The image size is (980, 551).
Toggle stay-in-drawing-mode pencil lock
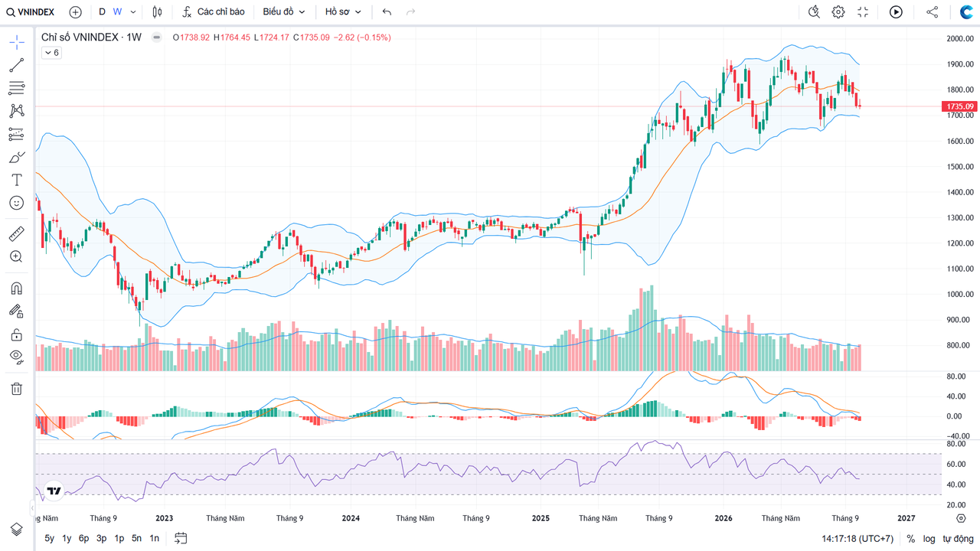17,311
